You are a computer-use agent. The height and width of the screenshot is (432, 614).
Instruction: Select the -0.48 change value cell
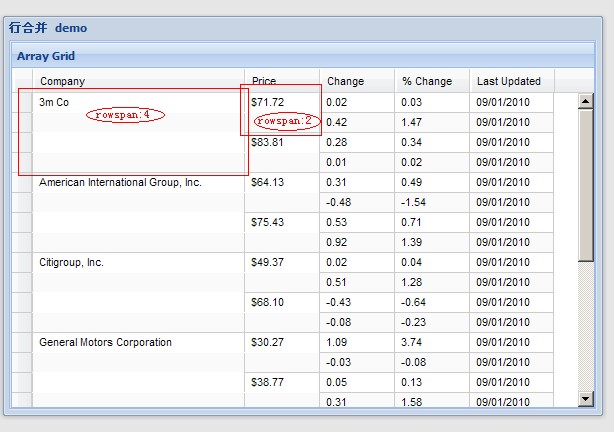[x=339, y=202]
